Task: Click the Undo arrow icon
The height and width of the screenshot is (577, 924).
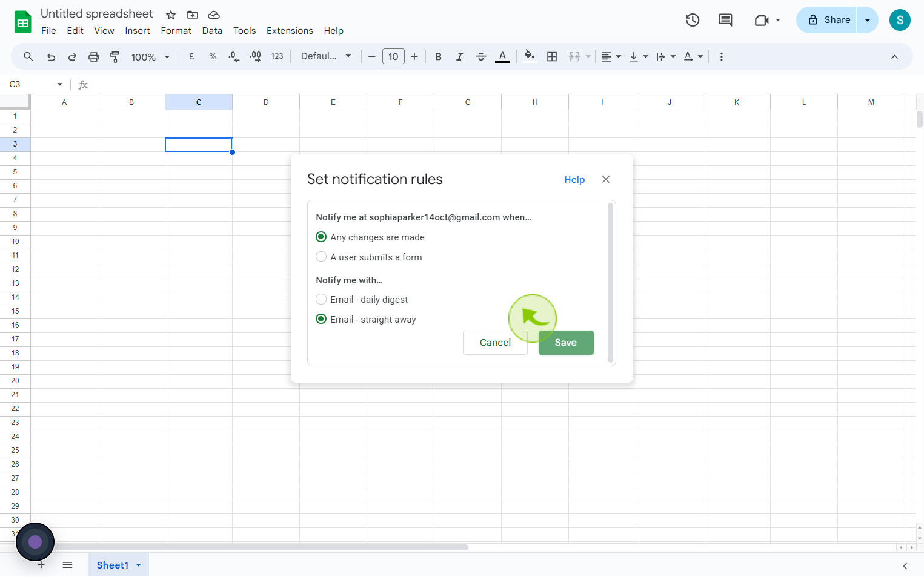Action: tap(51, 56)
